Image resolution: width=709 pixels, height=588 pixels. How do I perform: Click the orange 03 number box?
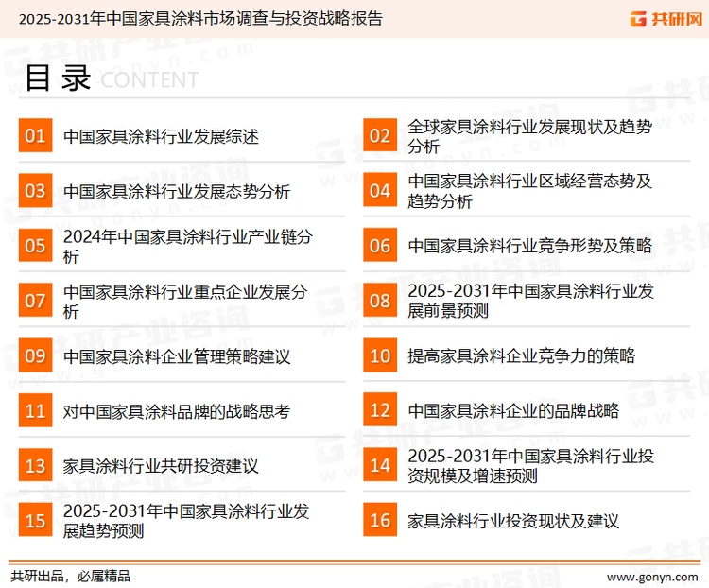pyautogui.click(x=35, y=190)
